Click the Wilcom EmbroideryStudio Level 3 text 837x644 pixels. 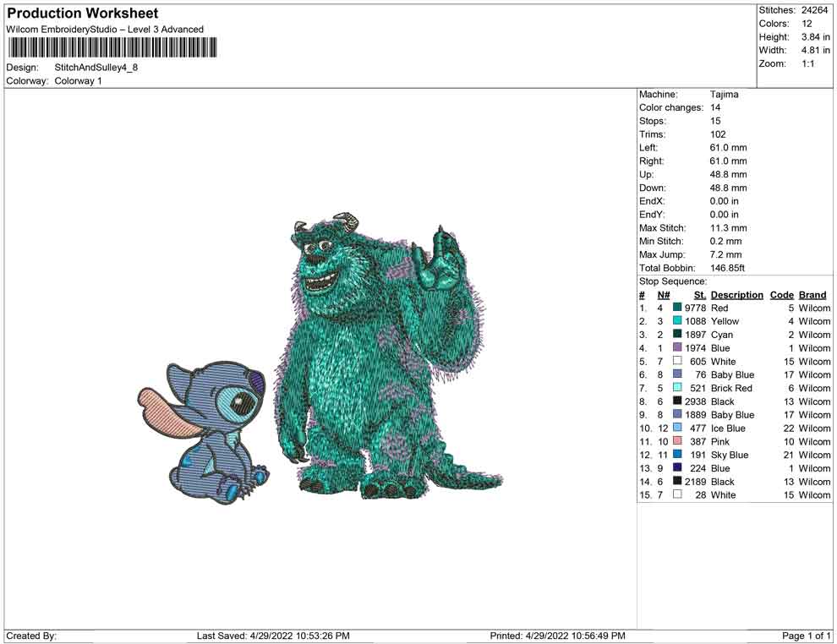pos(105,30)
